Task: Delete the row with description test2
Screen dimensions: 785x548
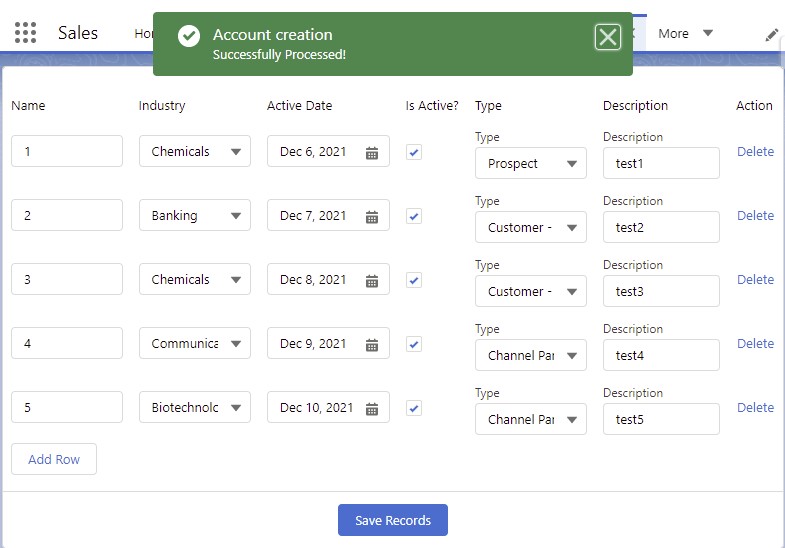Action: click(755, 216)
